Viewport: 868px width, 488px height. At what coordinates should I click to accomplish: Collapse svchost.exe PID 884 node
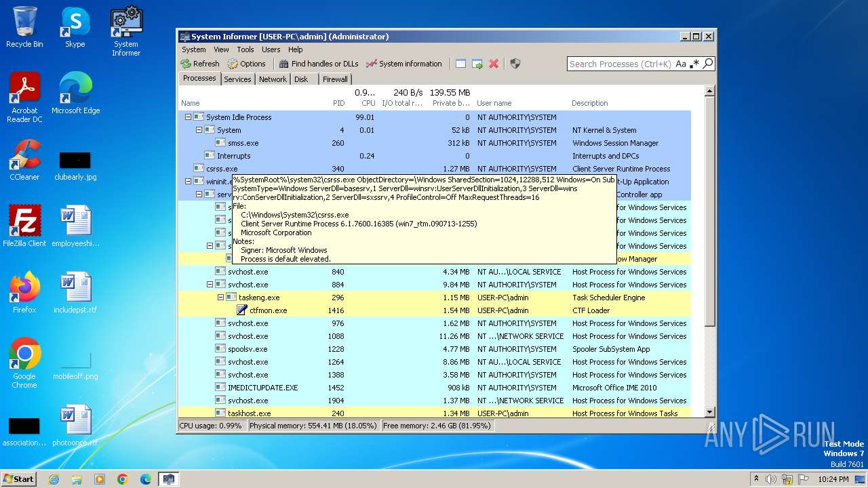point(210,285)
